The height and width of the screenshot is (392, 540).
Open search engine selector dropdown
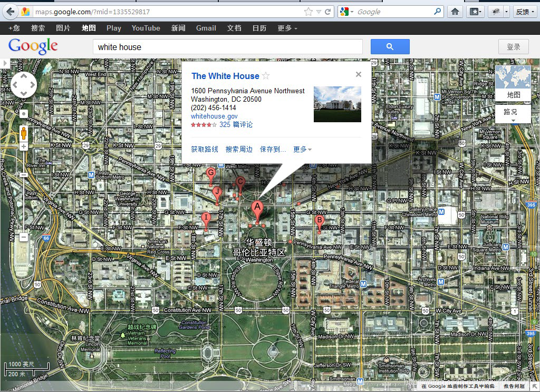click(x=346, y=12)
